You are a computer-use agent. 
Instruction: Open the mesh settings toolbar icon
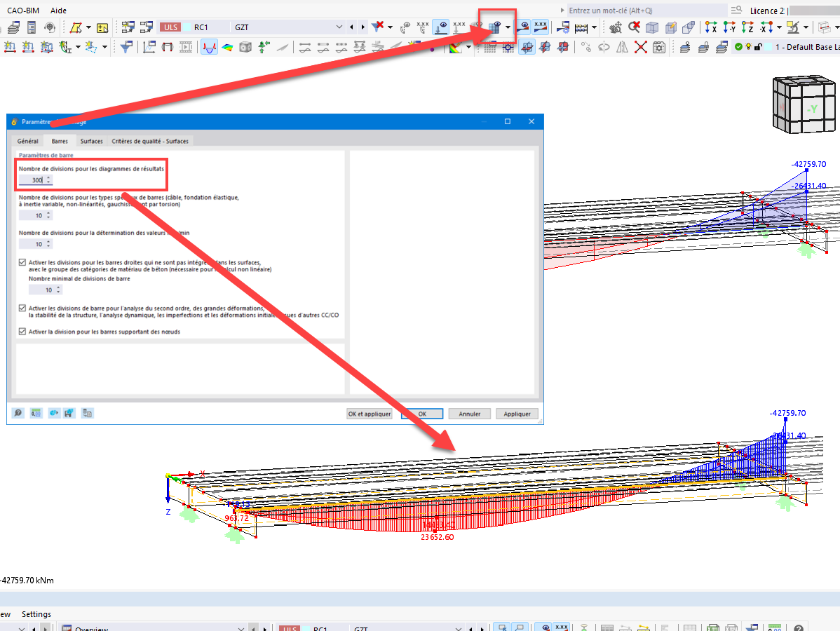pyautogui.click(x=495, y=27)
